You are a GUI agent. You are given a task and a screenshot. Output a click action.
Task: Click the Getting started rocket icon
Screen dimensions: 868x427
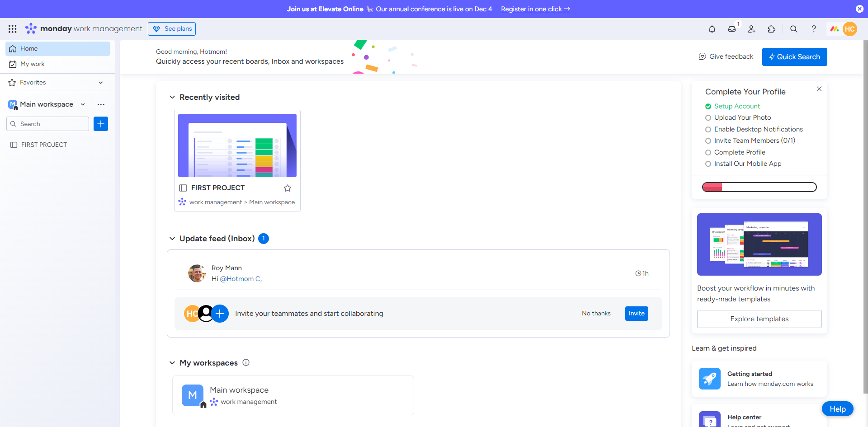click(x=710, y=379)
